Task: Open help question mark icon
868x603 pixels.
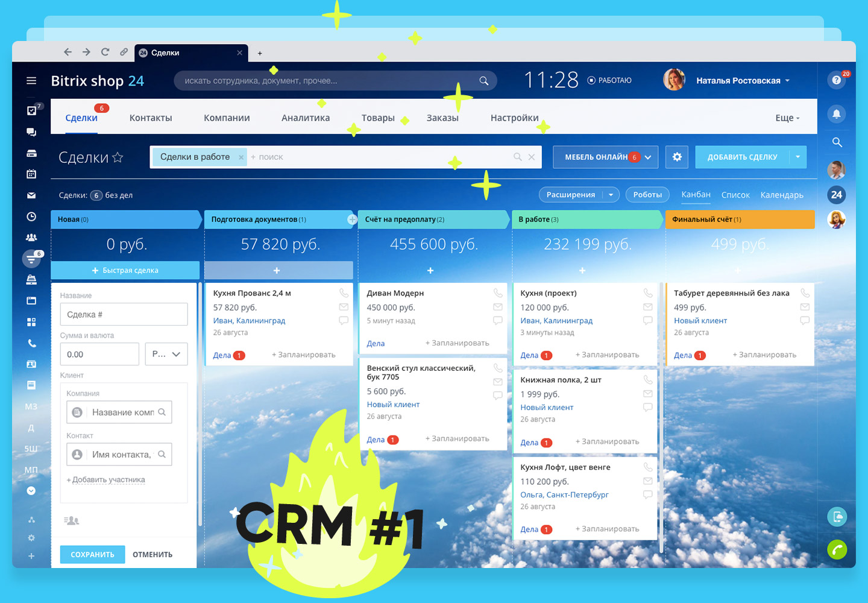Action: 837,80
